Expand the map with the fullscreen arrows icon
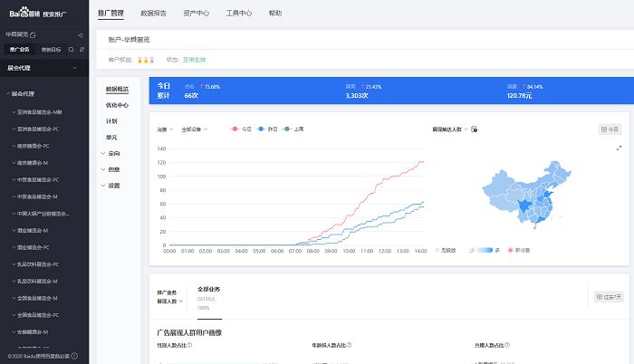This screenshot has width=634, height=364. click(619, 148)
